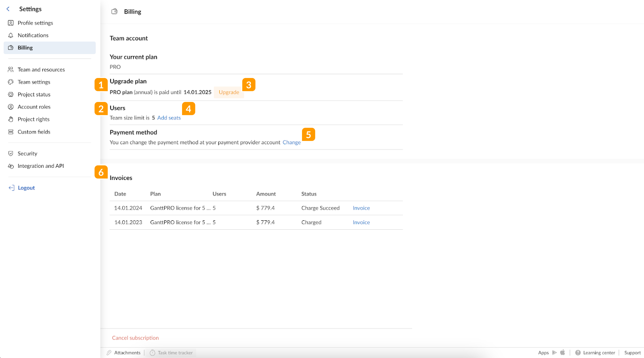Click the Security shield icon
The image size is (644, 358).
[x=11, y=153]
